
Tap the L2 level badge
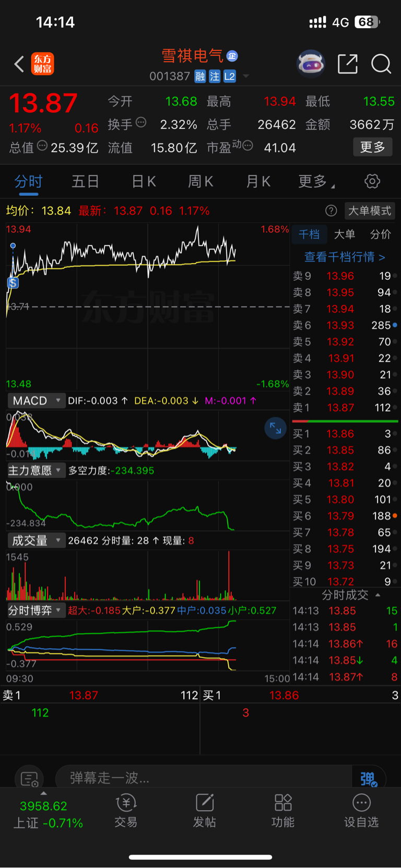click(x=230, y=77)
